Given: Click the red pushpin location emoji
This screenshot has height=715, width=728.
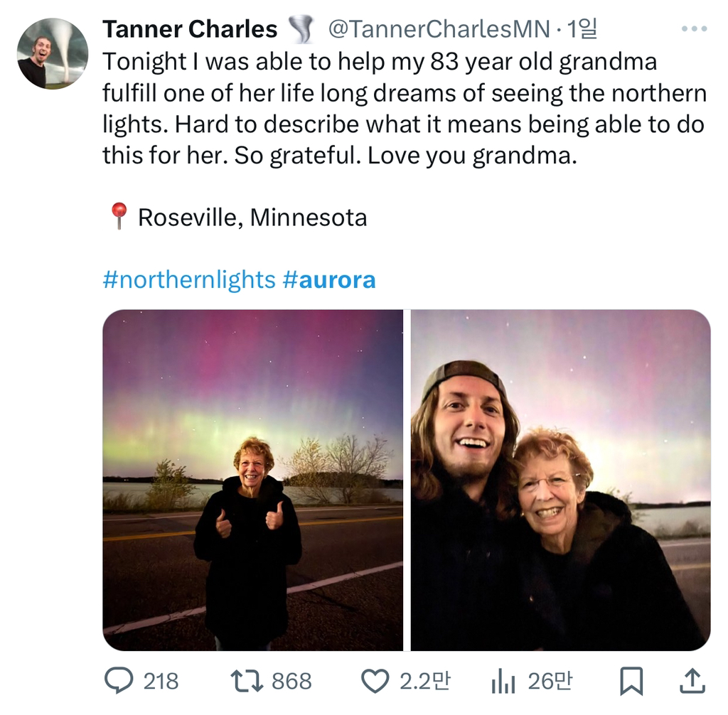Looking at the screenshot, I should (x=119, y=216).
